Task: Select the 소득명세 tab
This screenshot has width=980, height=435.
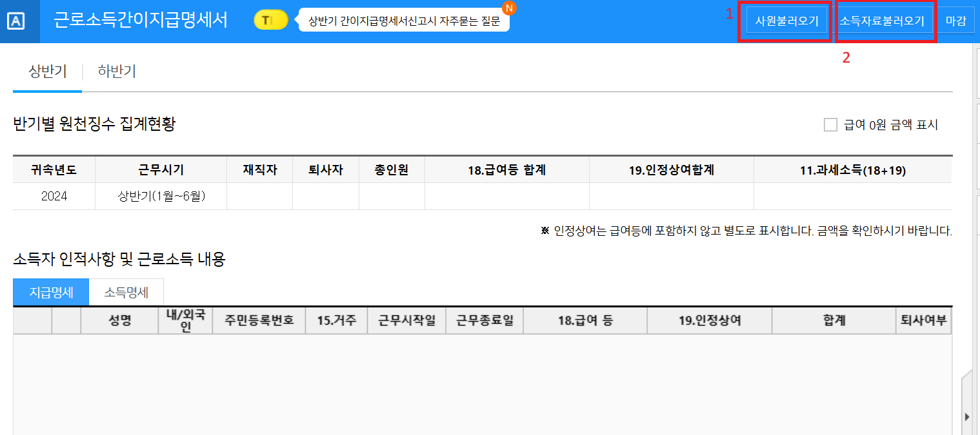Action: (x=126, y=293)
